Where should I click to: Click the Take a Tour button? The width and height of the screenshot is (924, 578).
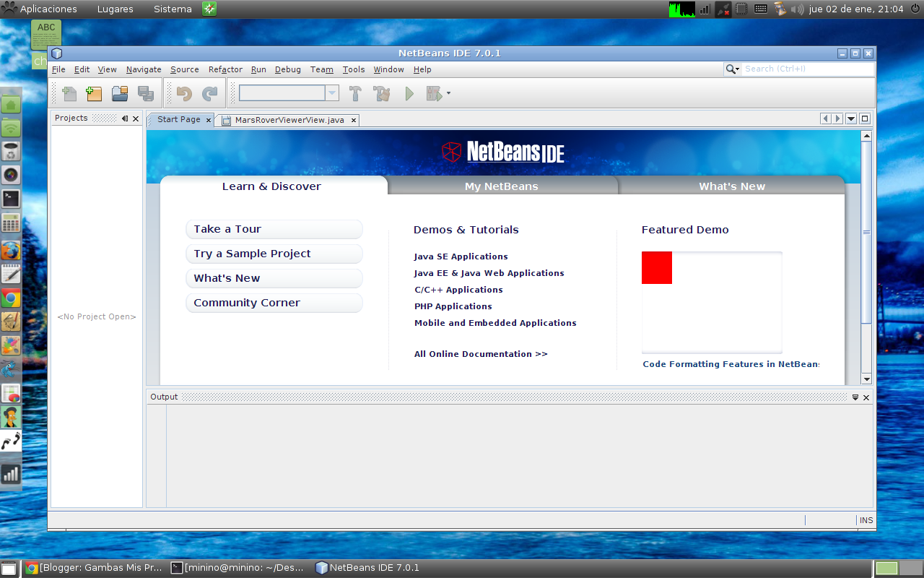click(x=274, y=229)
